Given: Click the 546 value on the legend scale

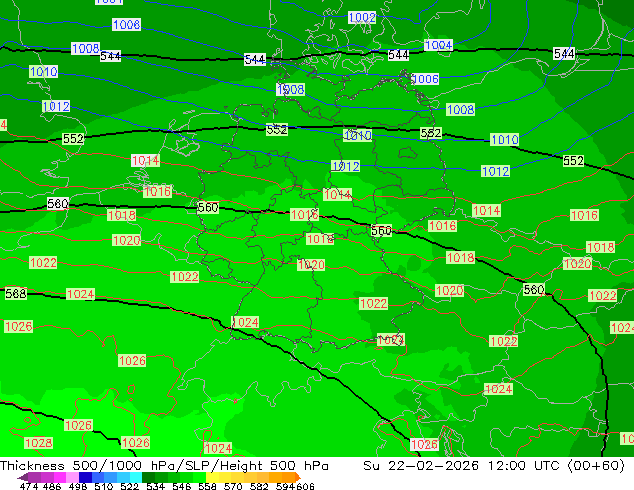Looking at the screenshot, I should 182,486.
